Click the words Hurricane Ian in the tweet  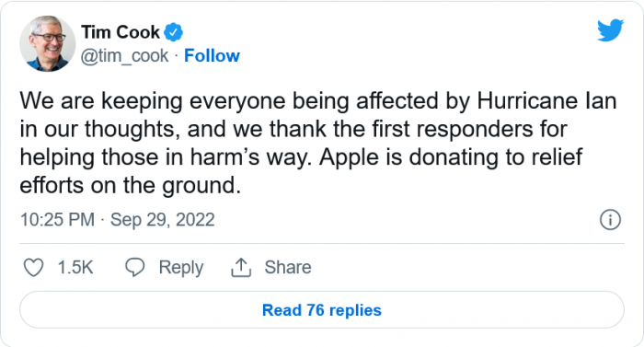click(546, 100)
